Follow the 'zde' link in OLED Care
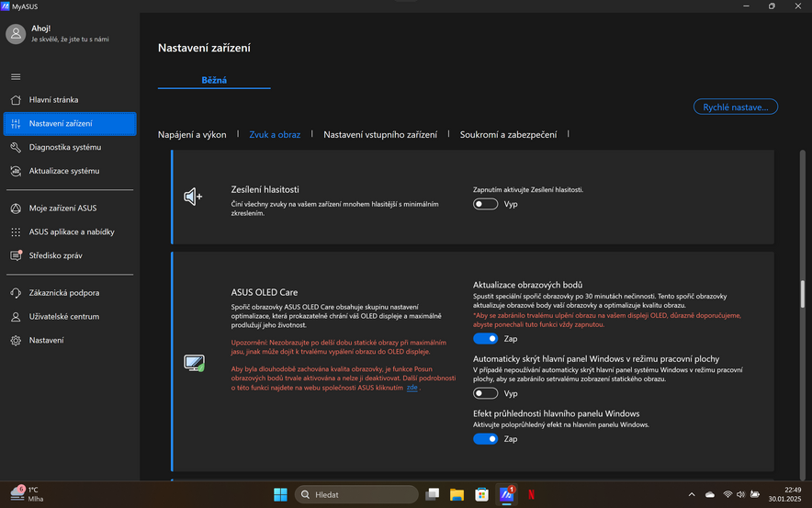Screen dimensions: 812x508 [412, 389]
